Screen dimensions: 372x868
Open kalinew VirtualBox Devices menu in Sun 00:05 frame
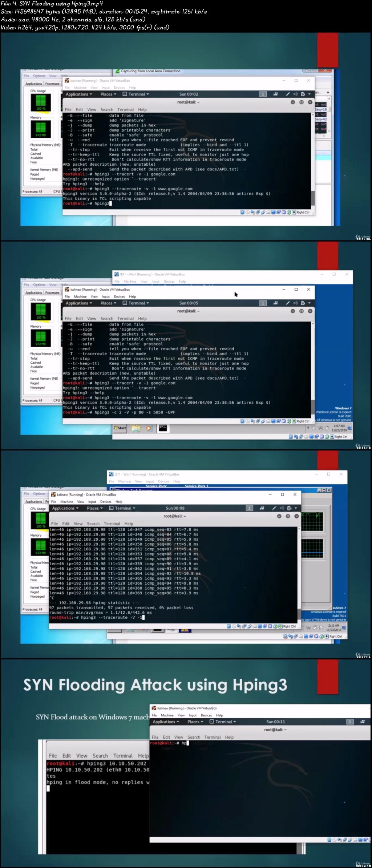[x=119, y=296]
